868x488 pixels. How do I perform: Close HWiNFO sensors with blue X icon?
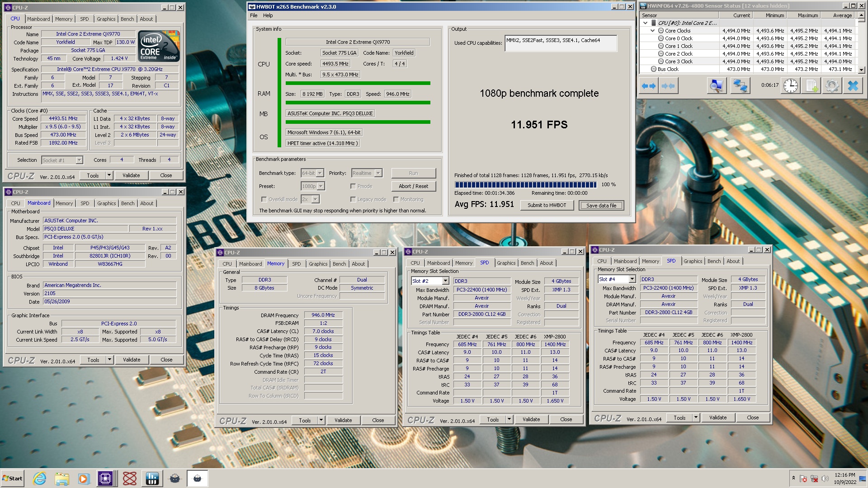(853, 86)
